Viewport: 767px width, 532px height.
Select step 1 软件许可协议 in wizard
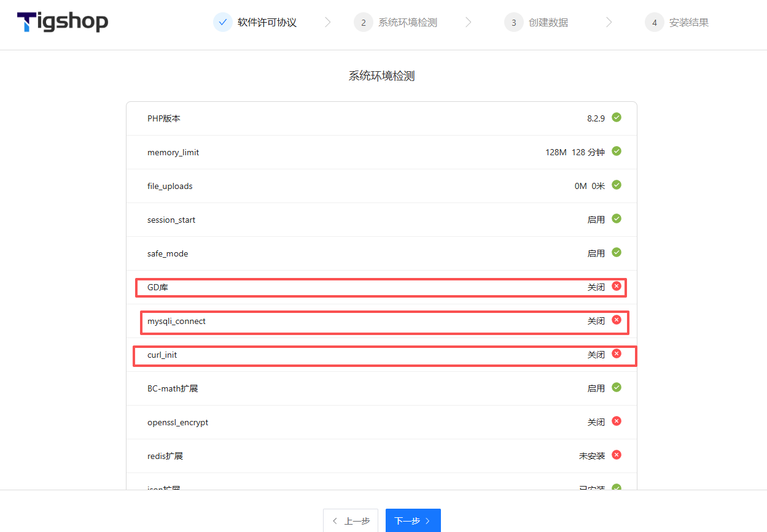coord(255,23)
